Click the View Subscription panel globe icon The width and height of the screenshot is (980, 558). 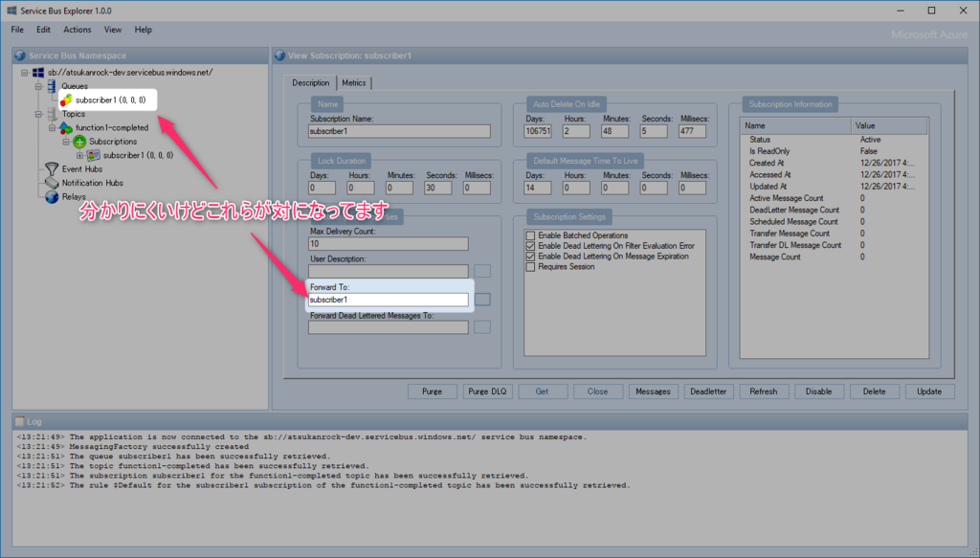point(280,56)
